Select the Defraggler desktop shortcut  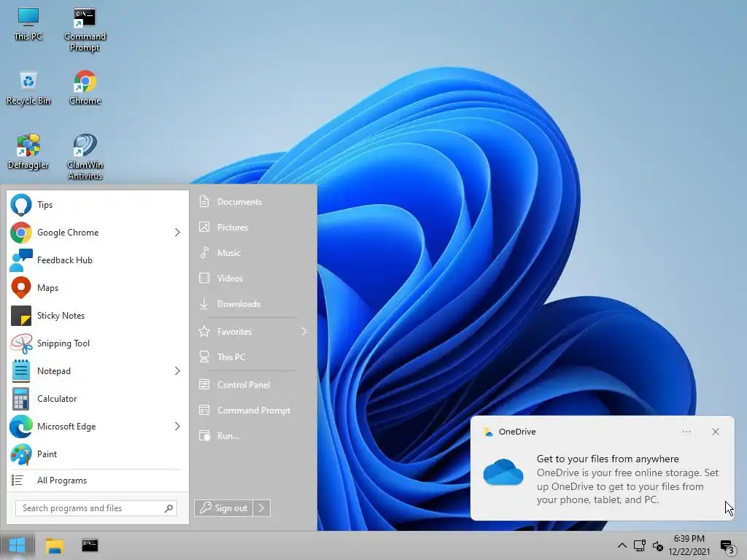28,152
